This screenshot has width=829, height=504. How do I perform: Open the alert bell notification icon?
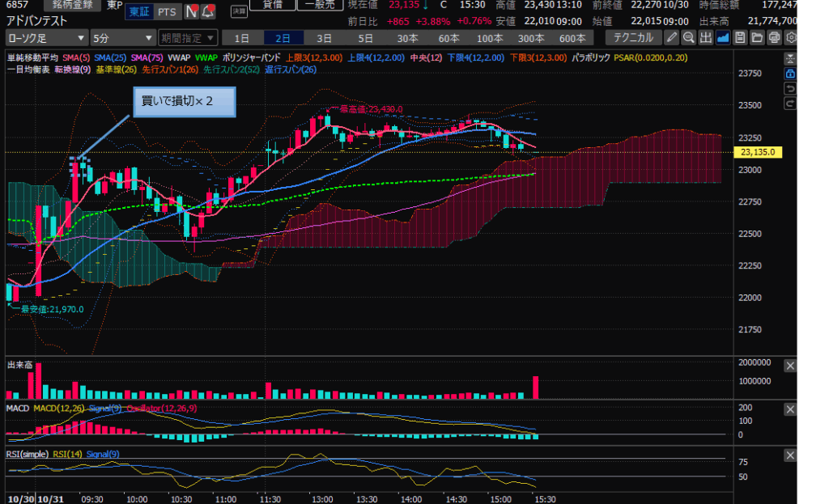click(208, 12)
